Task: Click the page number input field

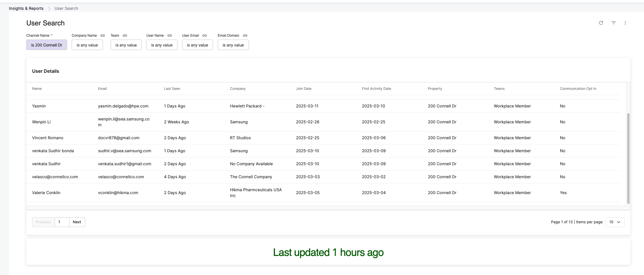Action: 62,222
